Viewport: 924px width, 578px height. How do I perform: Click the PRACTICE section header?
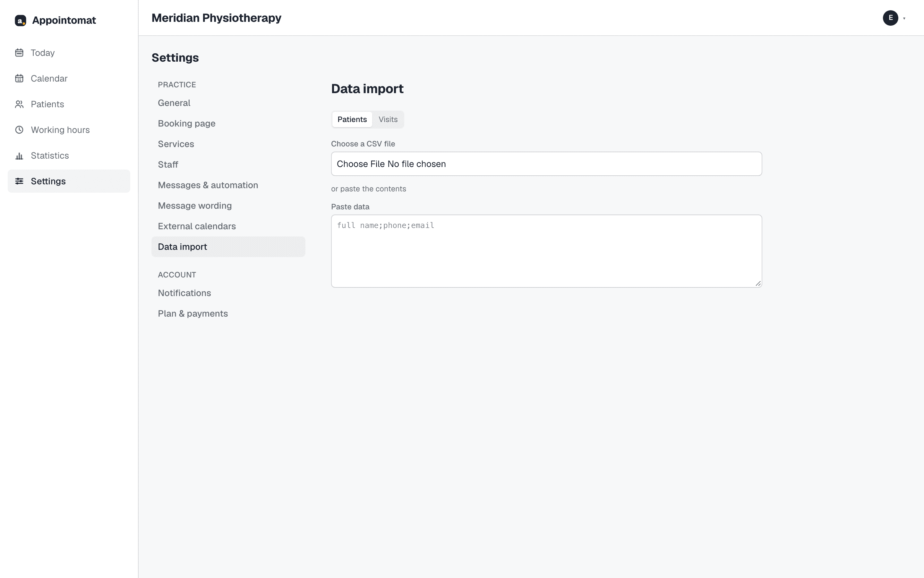[x=177, y=85]
